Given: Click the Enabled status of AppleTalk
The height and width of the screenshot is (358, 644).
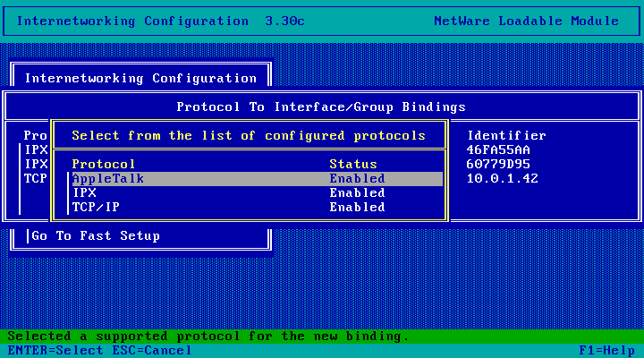Looking at the screenshot, I should (357, 179).
